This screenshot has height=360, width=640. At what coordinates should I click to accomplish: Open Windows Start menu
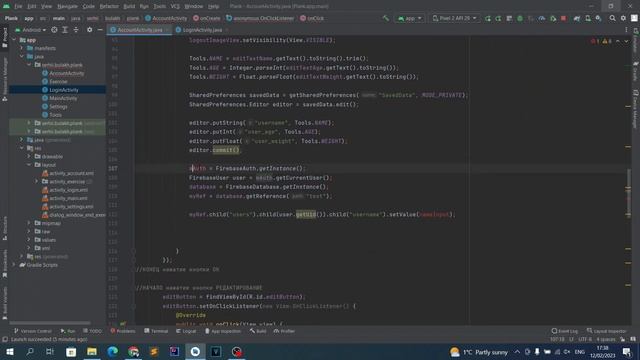[9, 352]
